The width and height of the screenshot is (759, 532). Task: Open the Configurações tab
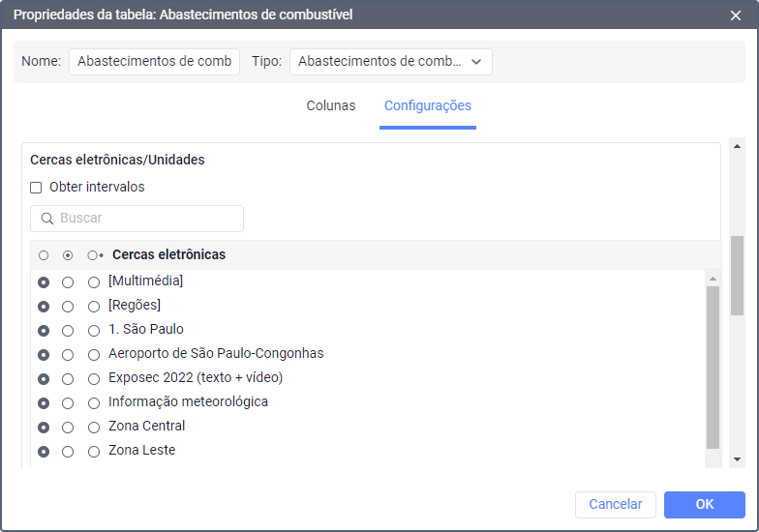427,106
